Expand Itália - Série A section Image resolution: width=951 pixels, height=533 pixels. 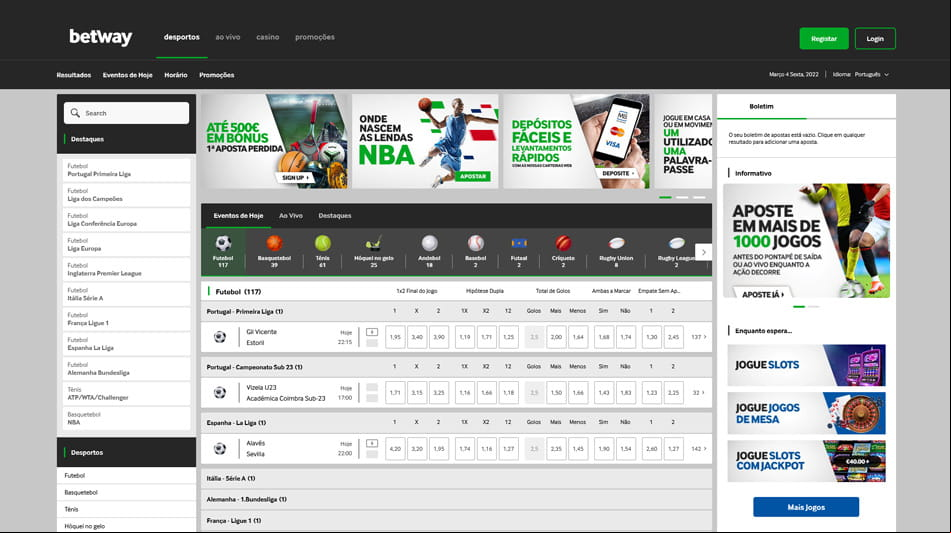pos(456,478)
